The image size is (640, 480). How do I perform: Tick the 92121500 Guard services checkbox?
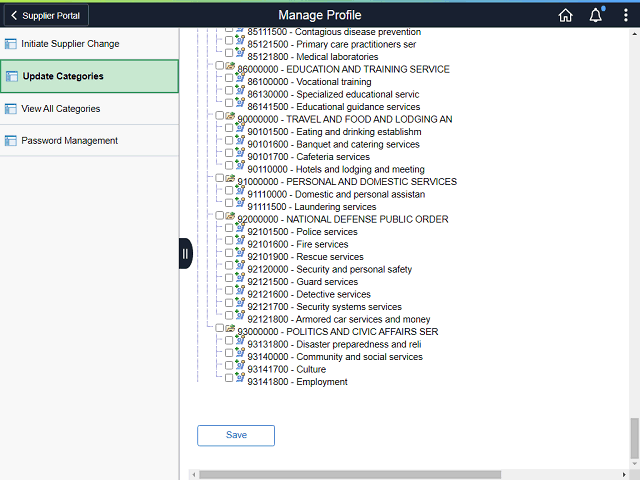[x=229, y=278]
